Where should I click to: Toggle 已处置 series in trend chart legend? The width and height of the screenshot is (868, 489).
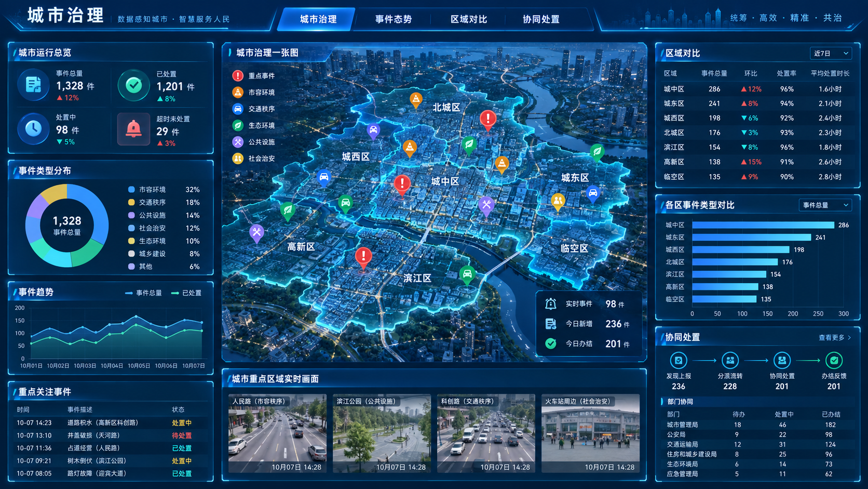click(x=186, y=293)
